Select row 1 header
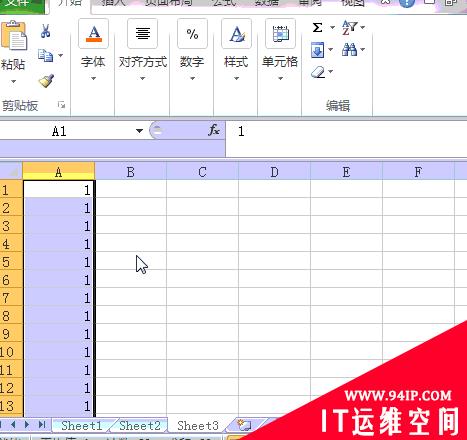467x440 pixels. (11, 190)
